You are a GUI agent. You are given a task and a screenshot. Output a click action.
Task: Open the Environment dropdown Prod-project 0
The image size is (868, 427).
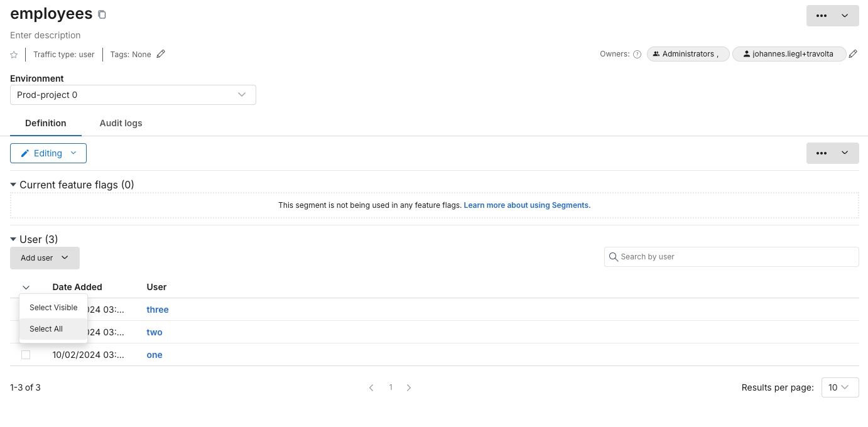(133, 95)
